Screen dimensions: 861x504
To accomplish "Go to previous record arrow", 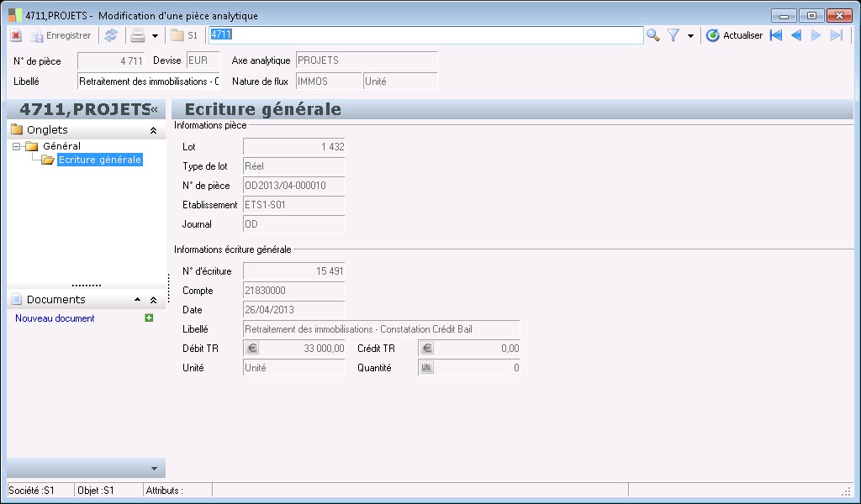I will click(x=796, y=35).
